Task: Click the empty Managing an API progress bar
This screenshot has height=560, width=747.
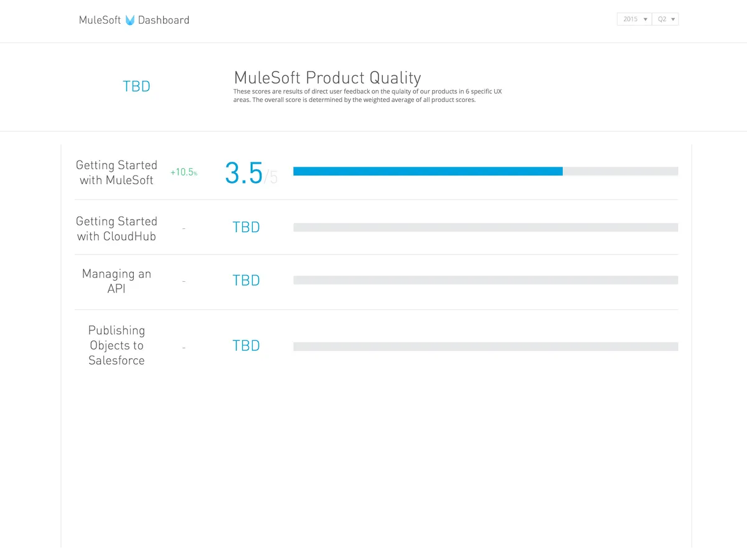Action: coord(486,281)
